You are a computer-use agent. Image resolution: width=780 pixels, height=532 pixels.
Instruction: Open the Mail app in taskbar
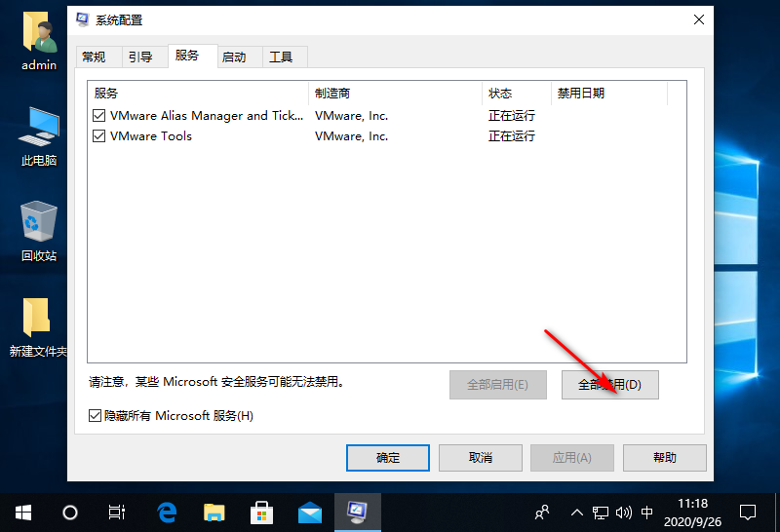pos(309,511)
